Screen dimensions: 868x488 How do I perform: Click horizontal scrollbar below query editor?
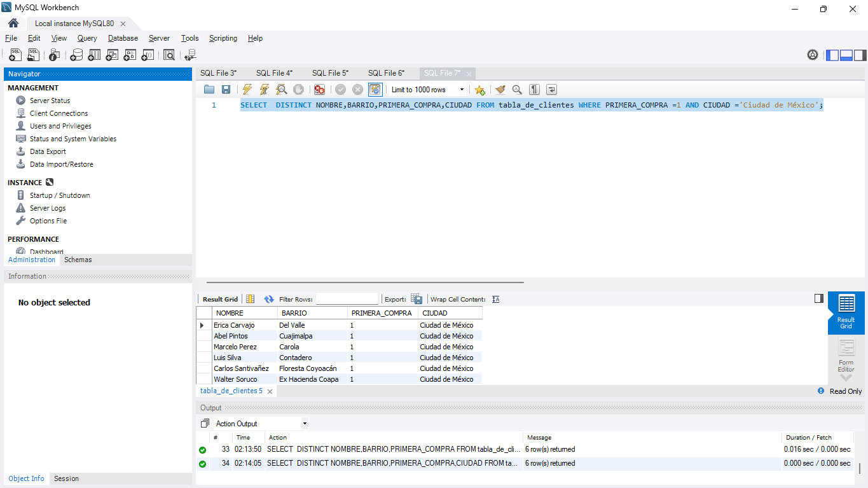point(365,282)
